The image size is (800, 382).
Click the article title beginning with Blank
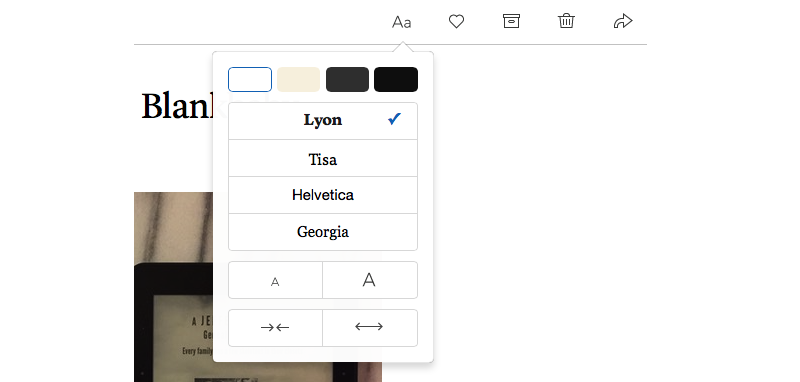pyautogui.click(x=177, y=106)
